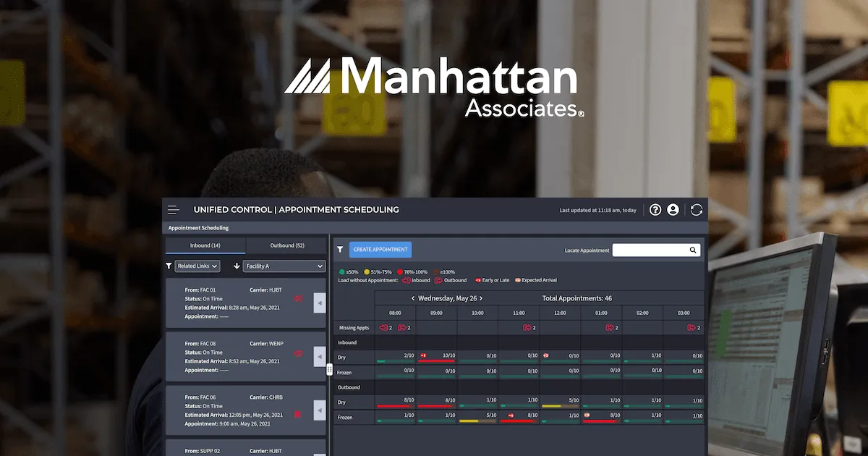Click Estimated Arrival 12:05 pm on FAC 06 card

click(234, 415)
